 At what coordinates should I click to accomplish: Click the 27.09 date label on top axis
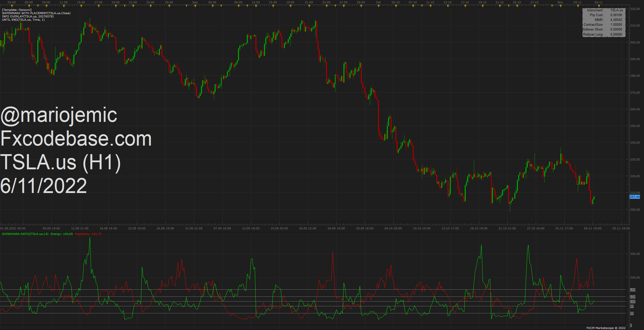point(343,2)
